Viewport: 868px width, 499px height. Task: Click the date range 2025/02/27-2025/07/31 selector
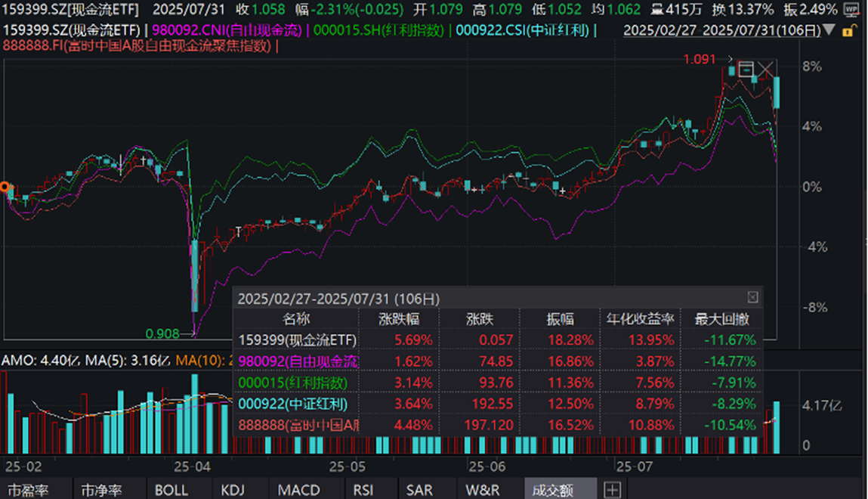coord(722,31)
